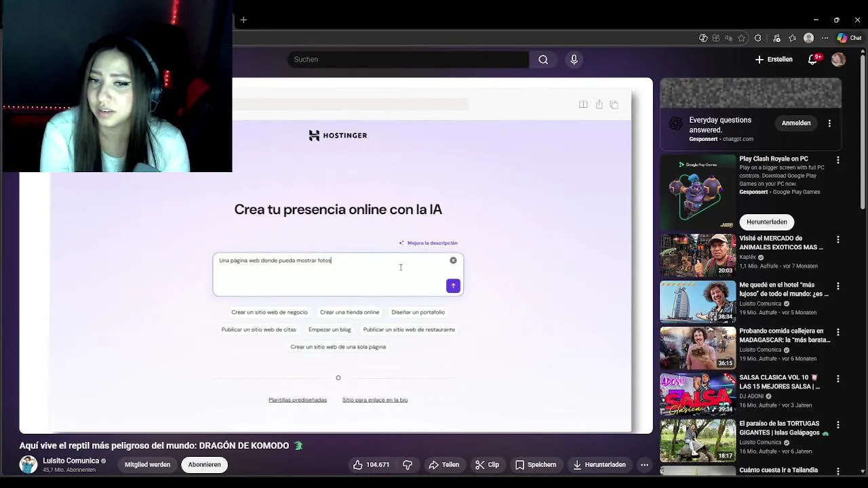Open options for hotel más lujoso video
868x488 pixels.
pyautogui.click(x=838, y=286)
